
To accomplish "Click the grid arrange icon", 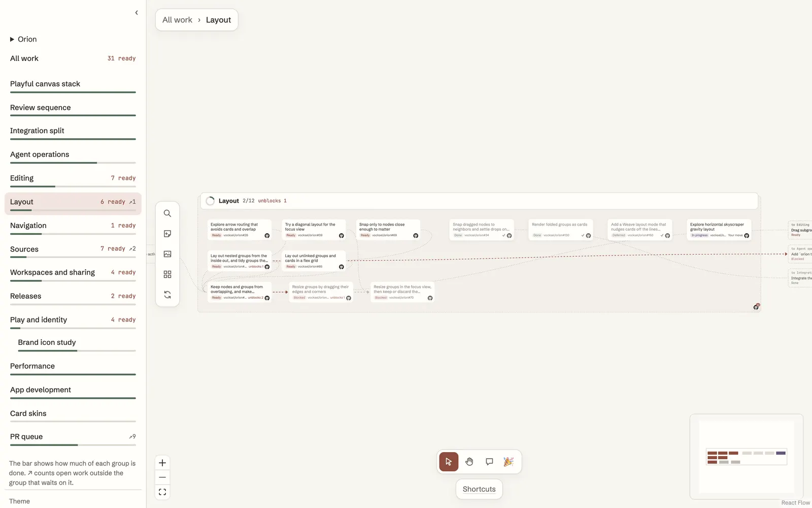I will click(x=167, y=274).
